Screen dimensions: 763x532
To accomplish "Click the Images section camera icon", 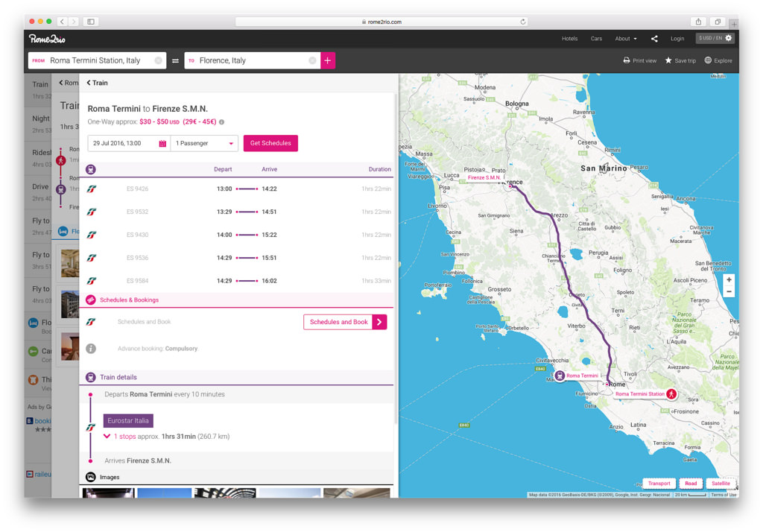I will pos(90,477).
